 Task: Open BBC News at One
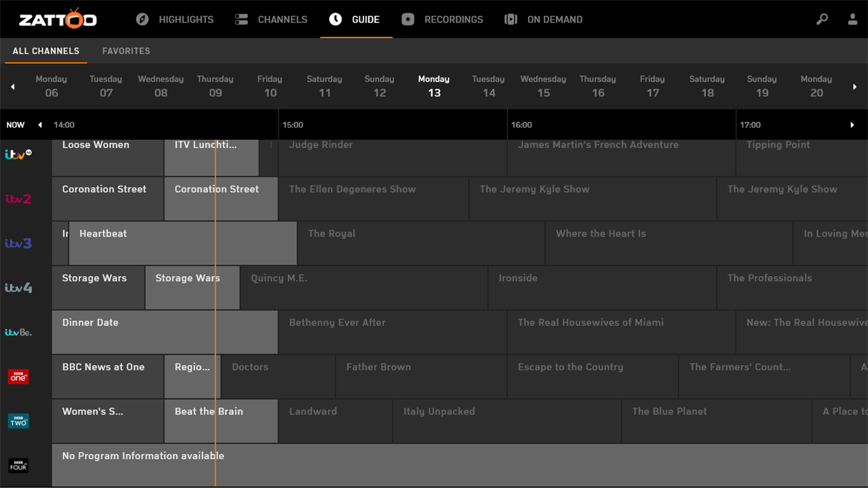(108, 377)
